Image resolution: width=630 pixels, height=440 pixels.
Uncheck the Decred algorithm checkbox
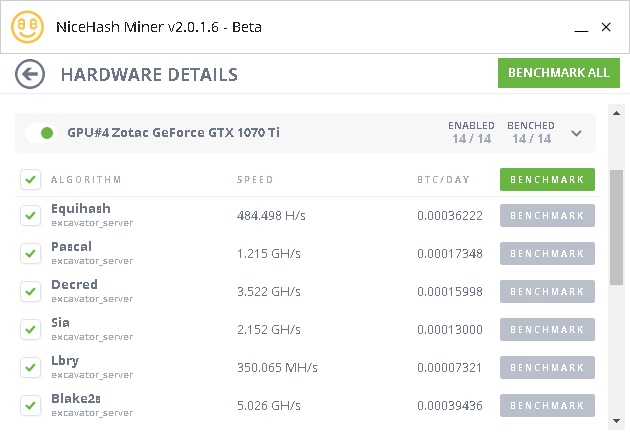[31, 291]
